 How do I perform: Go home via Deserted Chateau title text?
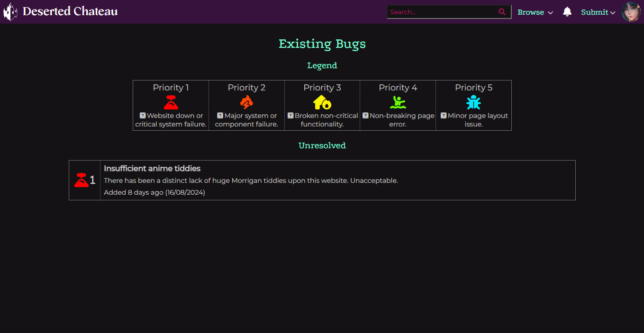(70, 11)
